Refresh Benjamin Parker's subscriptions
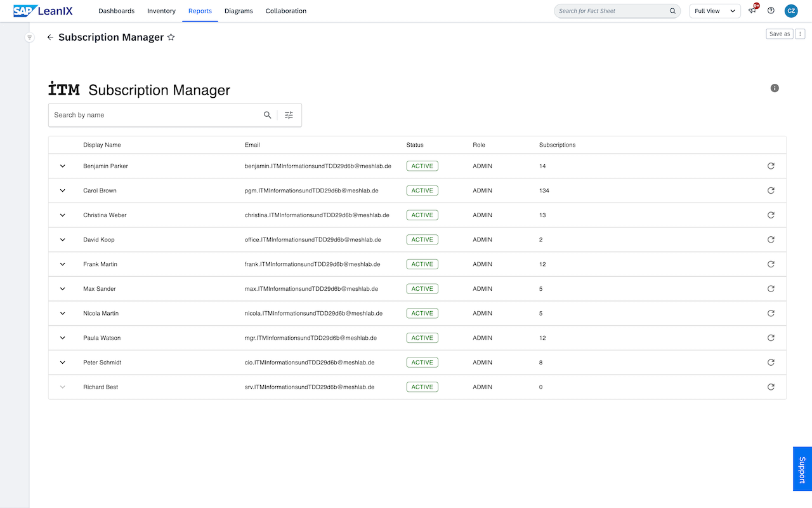 (x=771, y=166)
